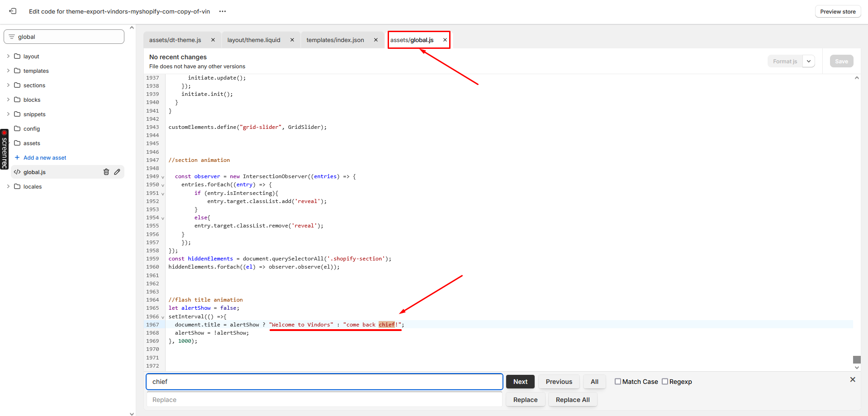The width and height of the screenshot is (868, 416).
Task: Click the '//flash title animation' comment line
Action: pos(206,300)
